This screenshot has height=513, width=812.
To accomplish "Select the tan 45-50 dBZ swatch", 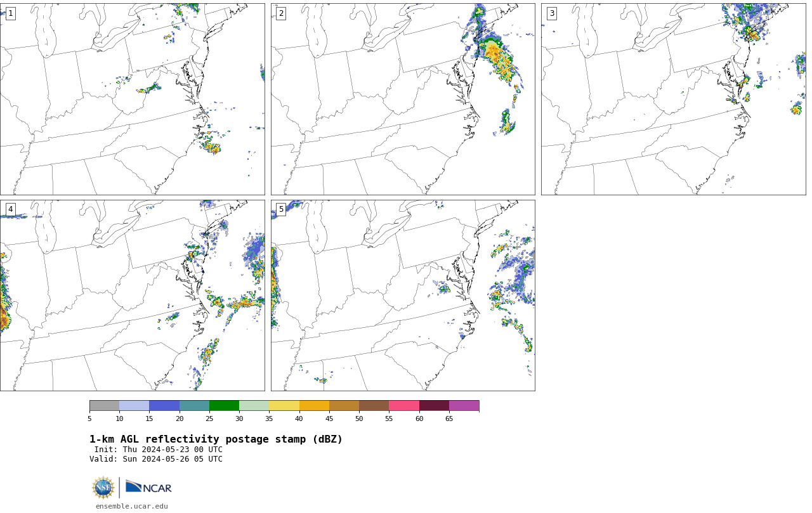I will pos(344,406).
